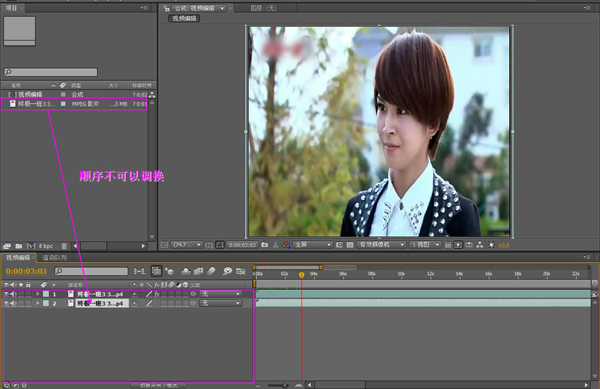Click the timeline zoom slider at bottom
The height and width of the screenshot is (389, 600).
[278, 385]
